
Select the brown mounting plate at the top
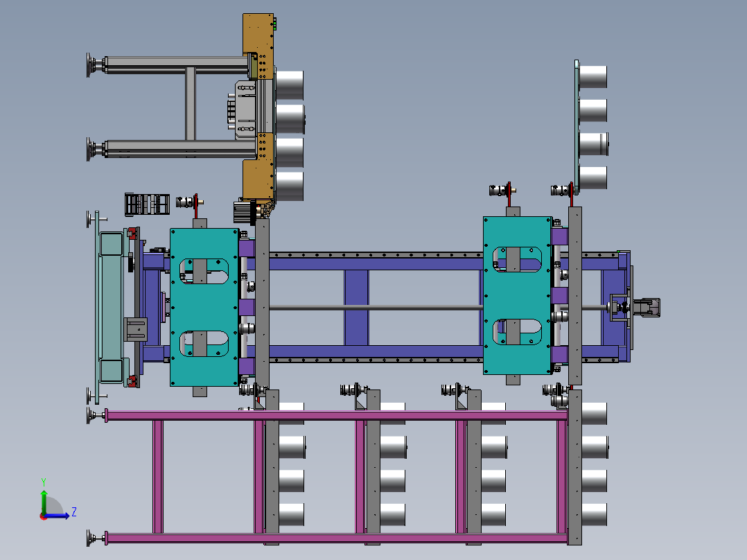pos(258,45)
